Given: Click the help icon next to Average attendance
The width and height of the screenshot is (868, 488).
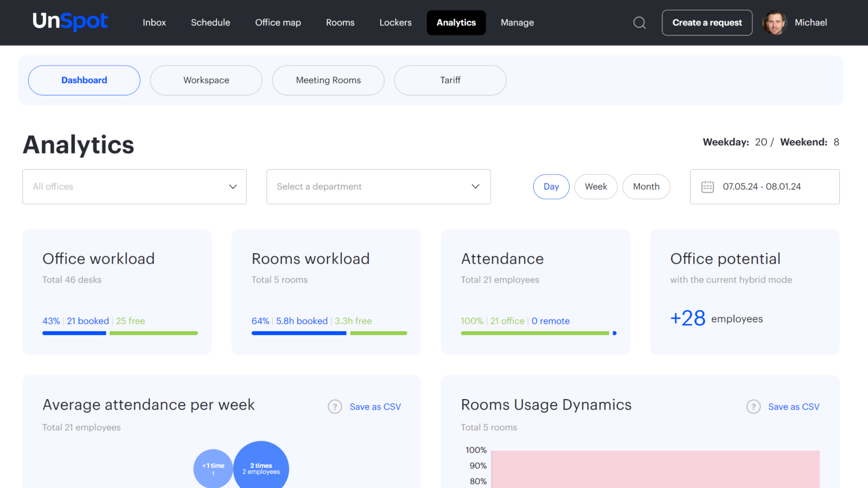Looking at the screenshot, I should [335, 406].
